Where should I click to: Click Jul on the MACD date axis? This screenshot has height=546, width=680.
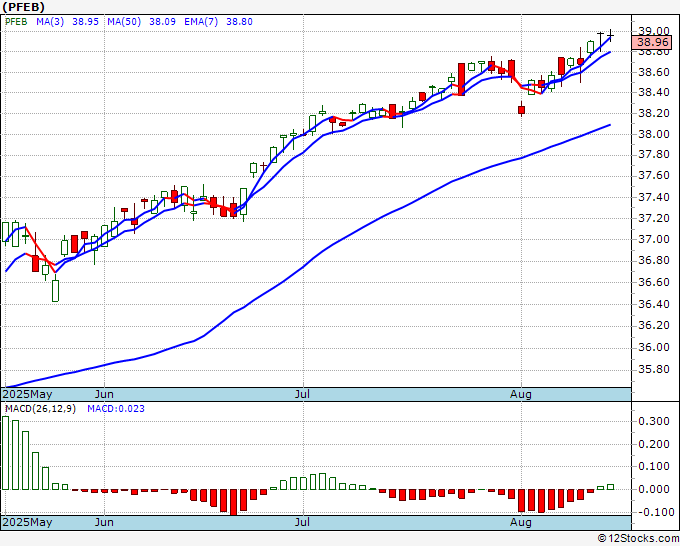(x=302, y=522)
